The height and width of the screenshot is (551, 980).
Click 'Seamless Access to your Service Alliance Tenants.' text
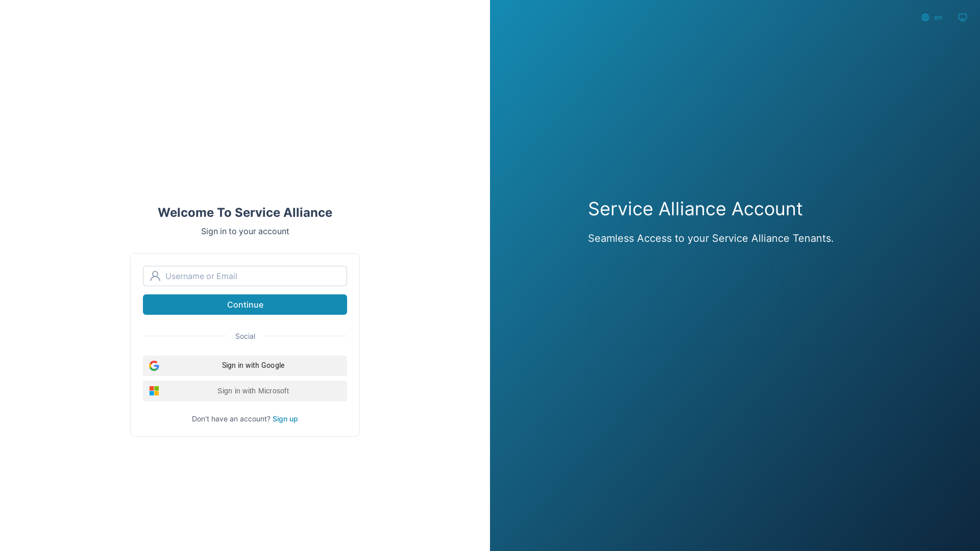coord(710,238)
